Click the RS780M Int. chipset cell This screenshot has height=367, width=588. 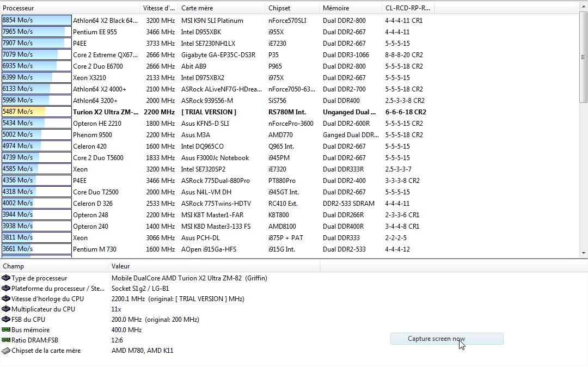coord(287,112)
